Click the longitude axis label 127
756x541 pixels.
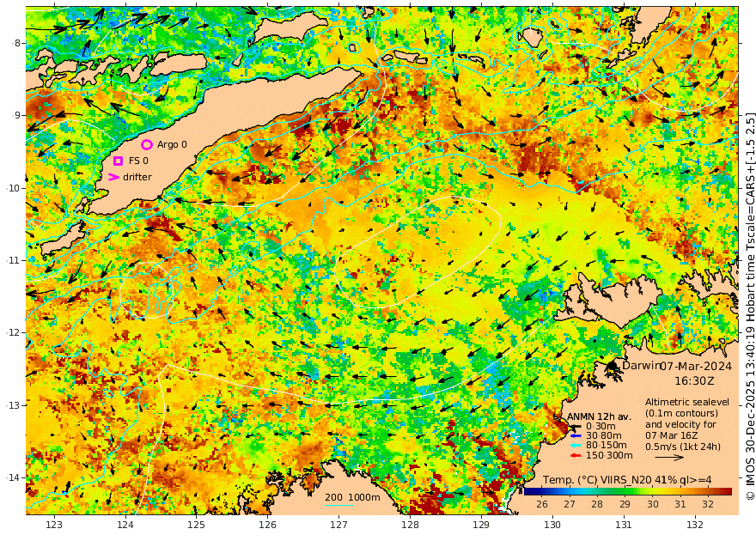[339, 525]
